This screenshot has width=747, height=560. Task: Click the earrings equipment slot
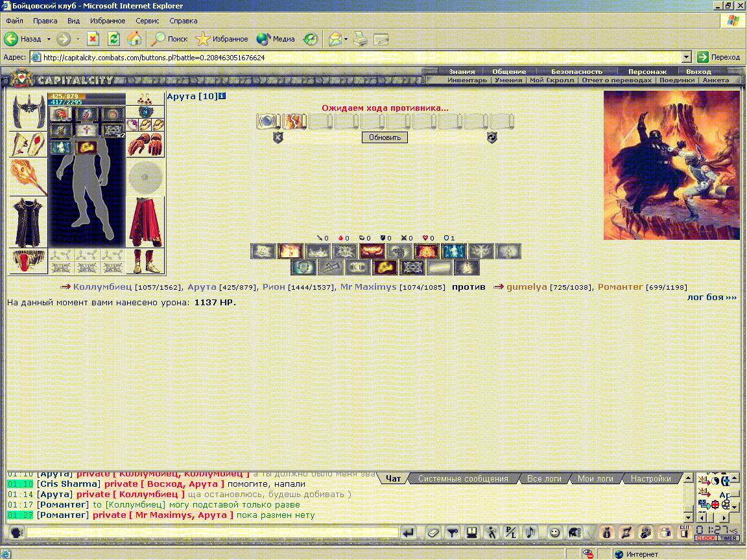pyautogui.click(x=145, y=99)
